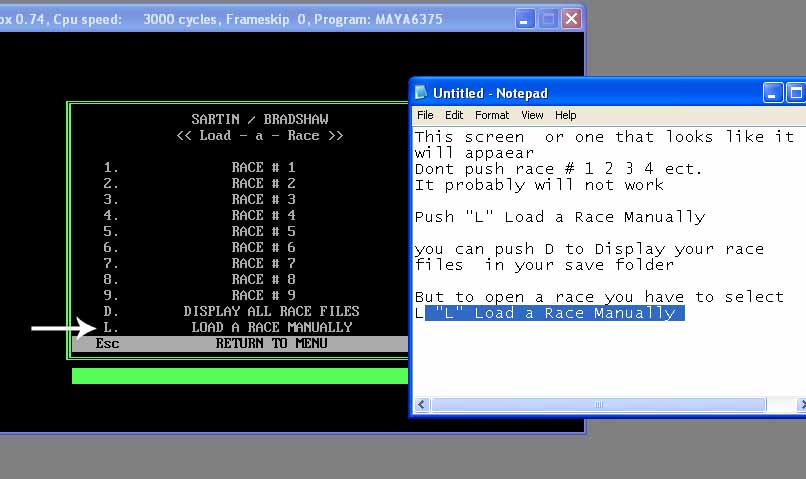The height and width of the screenshot is (479, 806).
Task: Click the RETURN TO MENU bar
Action: click(x=240, y=343)
